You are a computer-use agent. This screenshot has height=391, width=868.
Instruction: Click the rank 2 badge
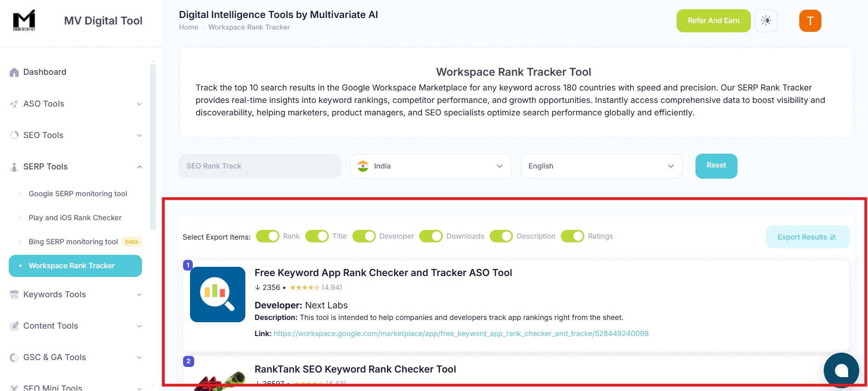(188, 361)
